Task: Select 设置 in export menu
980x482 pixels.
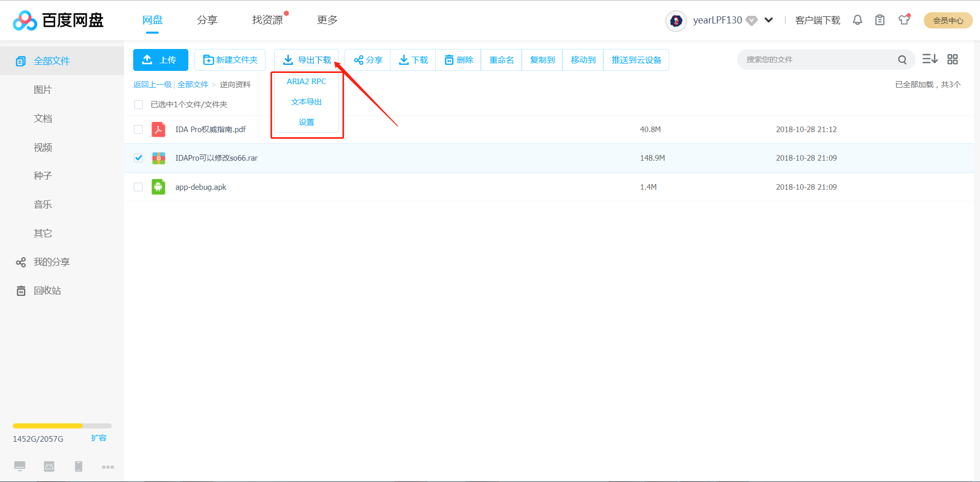Action: (306, 122)
